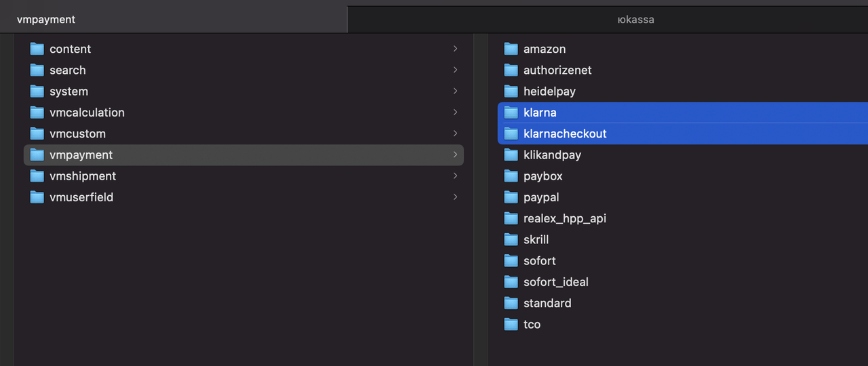Click the standard folder icon
This screenshot has width=868, height=366.
pyautogui.click(x=511, y=303)
